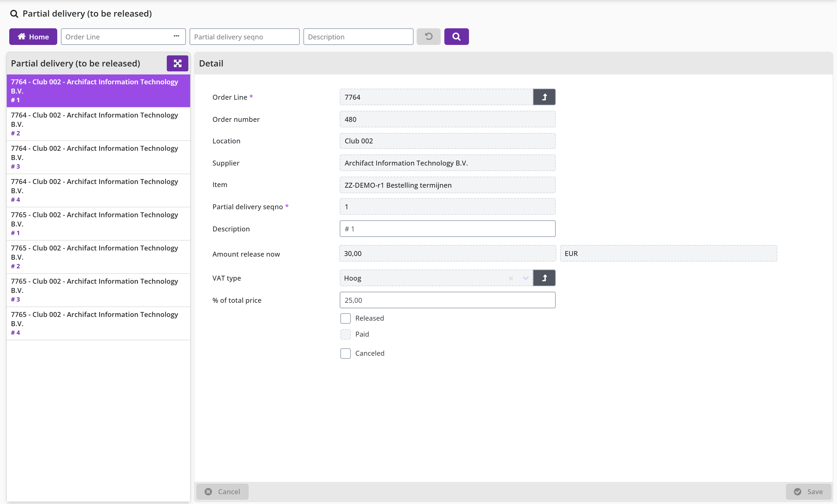Reset search filters with the undo arrow

point(429,37)
